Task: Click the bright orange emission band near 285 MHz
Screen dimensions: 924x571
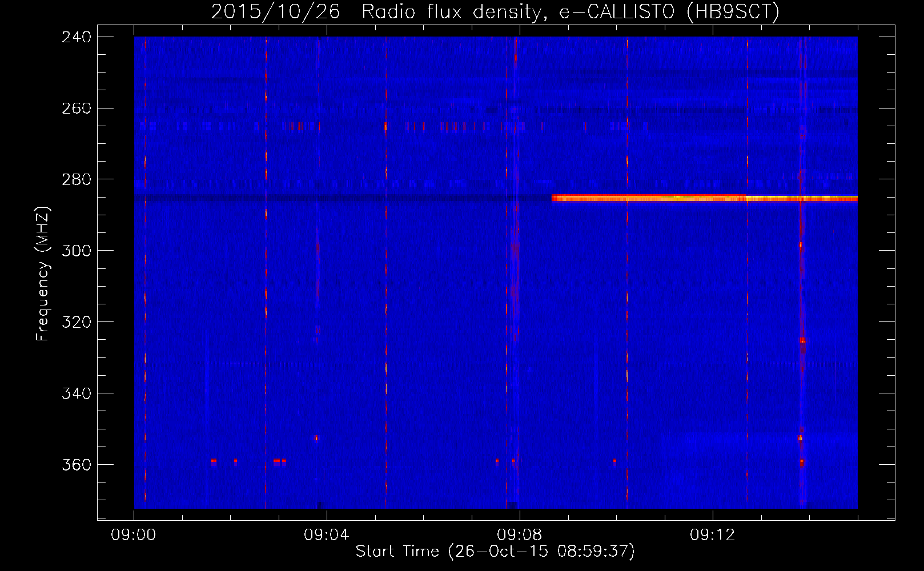Action: tap(705, 198)
